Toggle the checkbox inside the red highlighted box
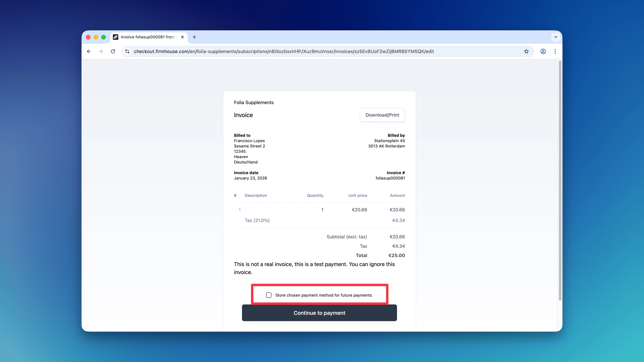This screenshot has width=644, height=362. click(269, 295)
